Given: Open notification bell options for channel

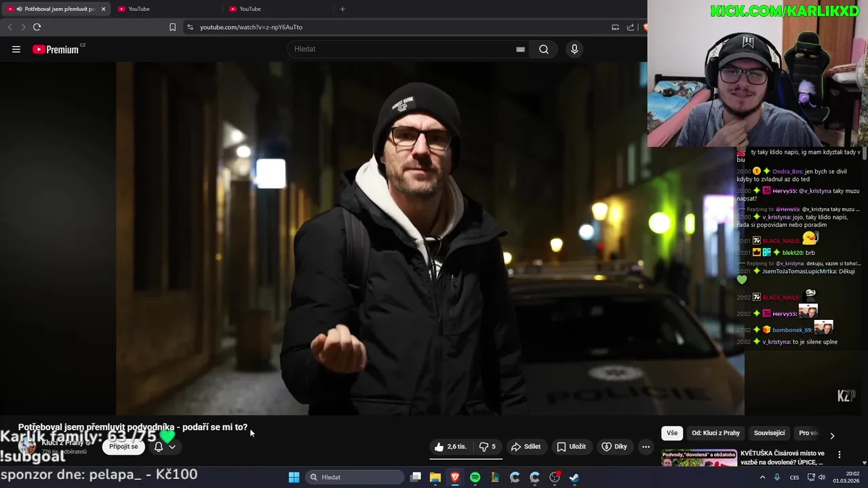Looking at the screenshot, I should pos(164,447).
